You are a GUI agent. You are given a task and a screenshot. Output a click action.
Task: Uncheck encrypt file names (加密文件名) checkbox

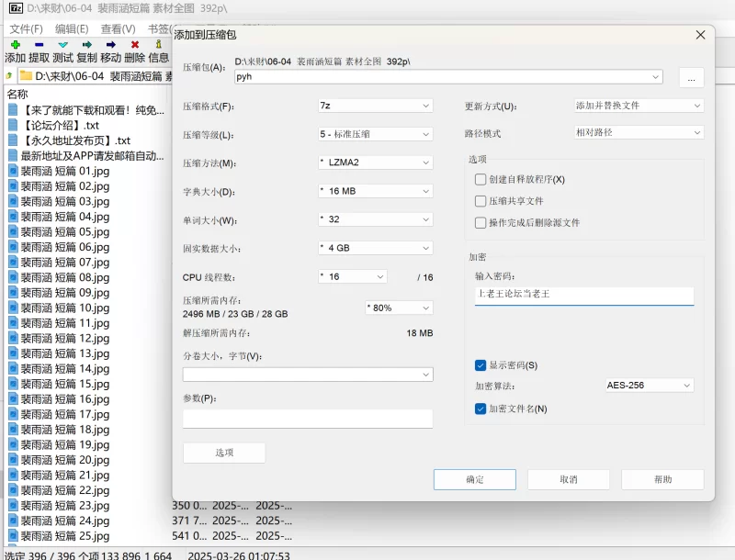(x=481, y=409)
